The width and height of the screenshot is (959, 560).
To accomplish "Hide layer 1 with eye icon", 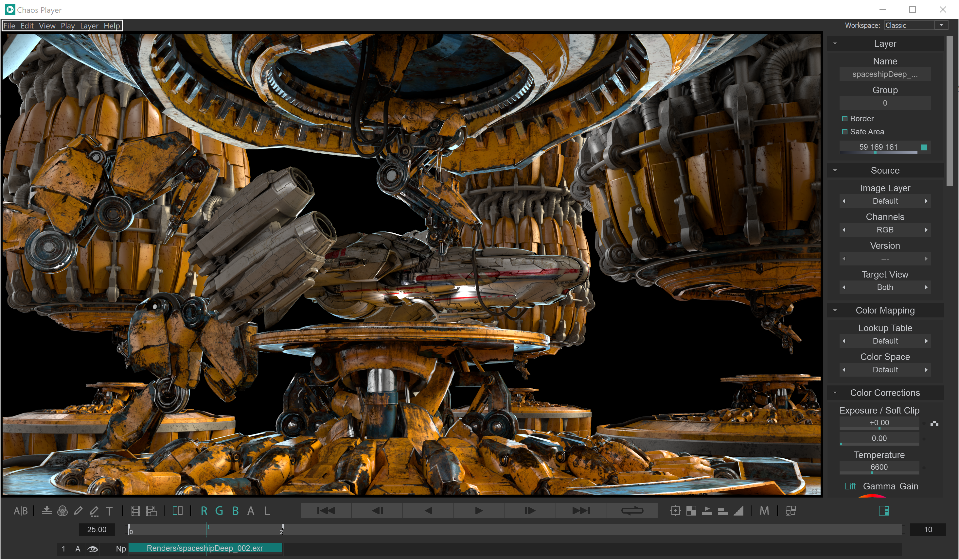I will click(93, 549).
